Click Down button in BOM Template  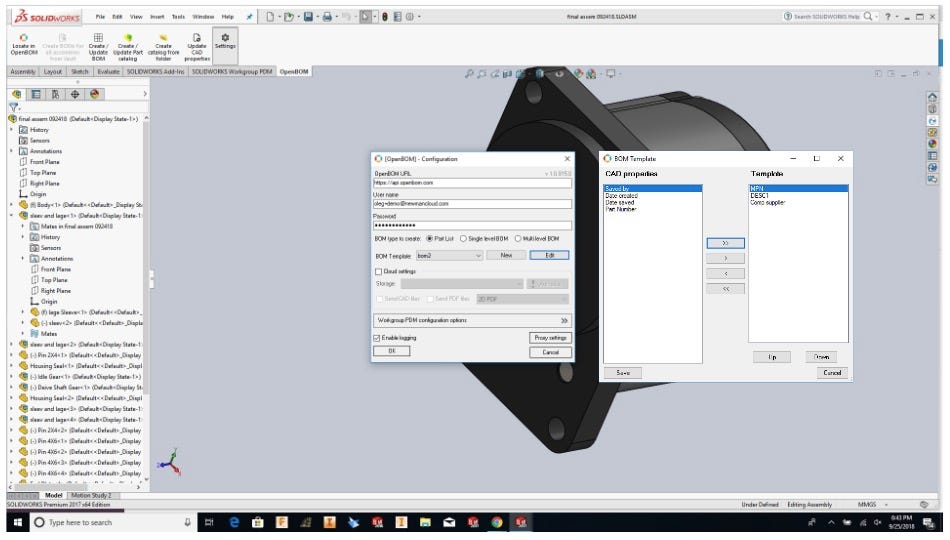click(x=821, y=357)
